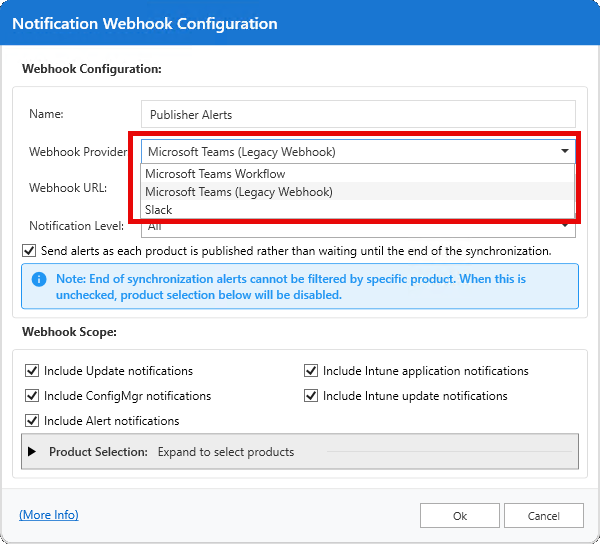
Task: Click the Webhook URL label
Action: [68, 188]
